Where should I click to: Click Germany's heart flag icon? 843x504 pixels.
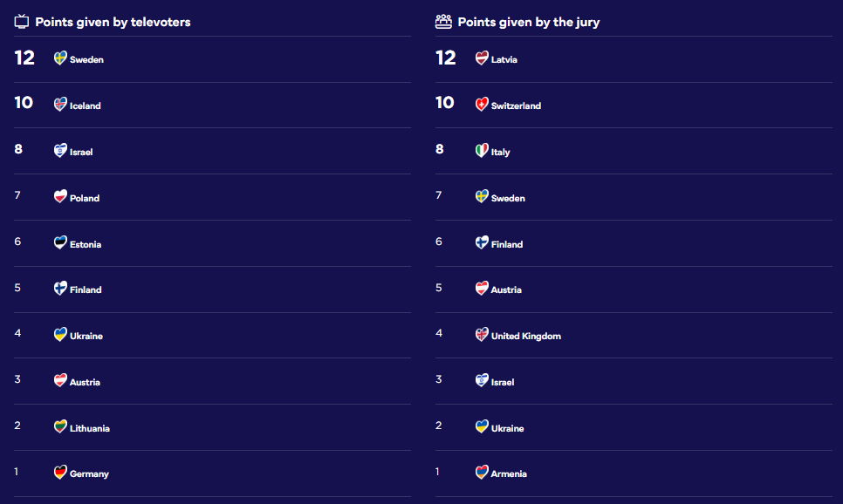point(60,473)
